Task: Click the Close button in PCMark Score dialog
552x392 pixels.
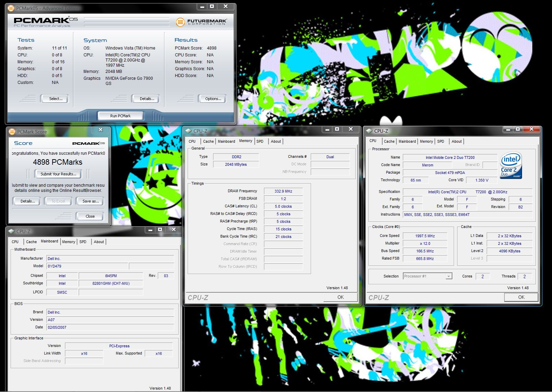Action: [x=90, y=216]
